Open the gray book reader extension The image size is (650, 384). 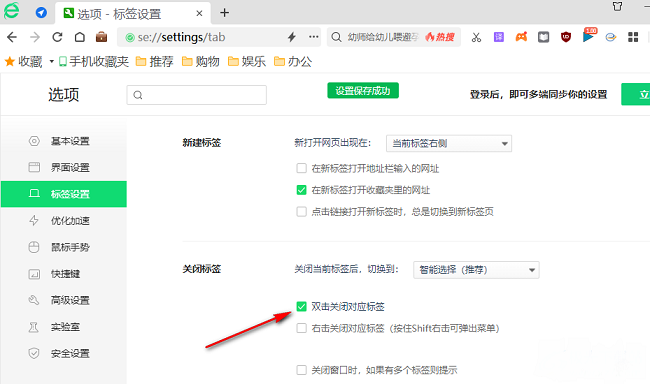(543, 37)
